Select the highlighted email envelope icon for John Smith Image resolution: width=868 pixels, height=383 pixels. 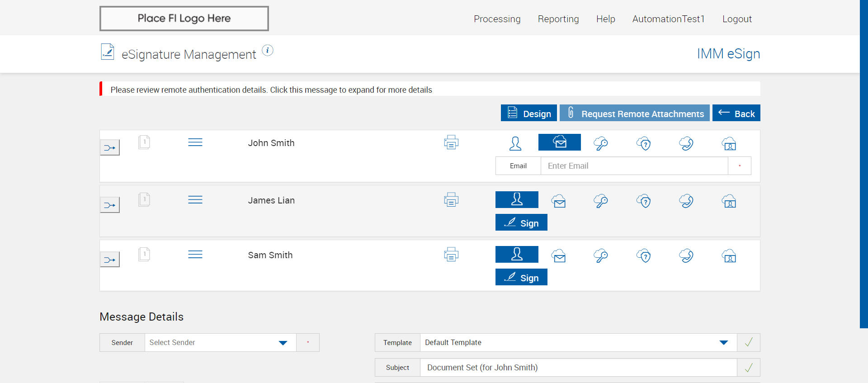click(560, 142)
